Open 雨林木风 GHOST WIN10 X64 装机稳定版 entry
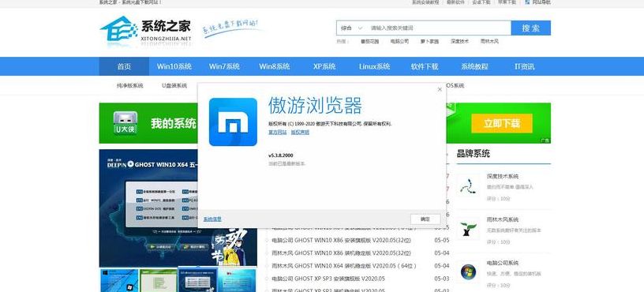Image resolution: width=644 pixels, height=292 pixels. [x=343, y=266]
